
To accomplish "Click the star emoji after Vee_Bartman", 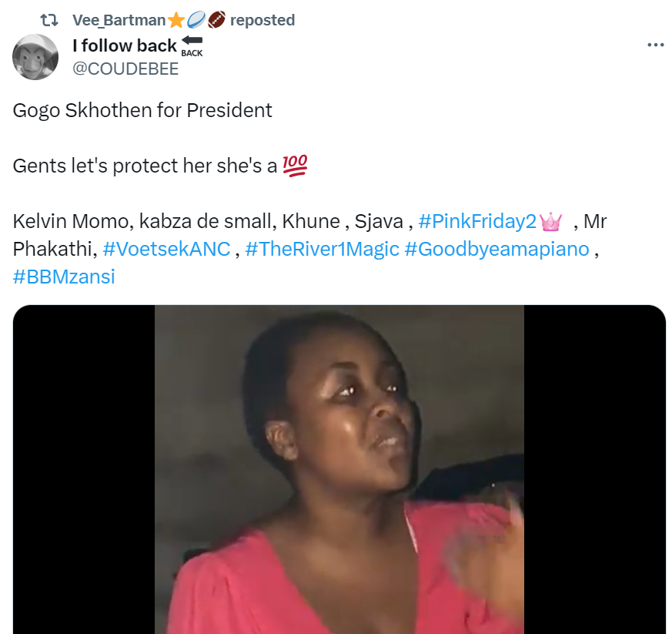I will 176,20.
